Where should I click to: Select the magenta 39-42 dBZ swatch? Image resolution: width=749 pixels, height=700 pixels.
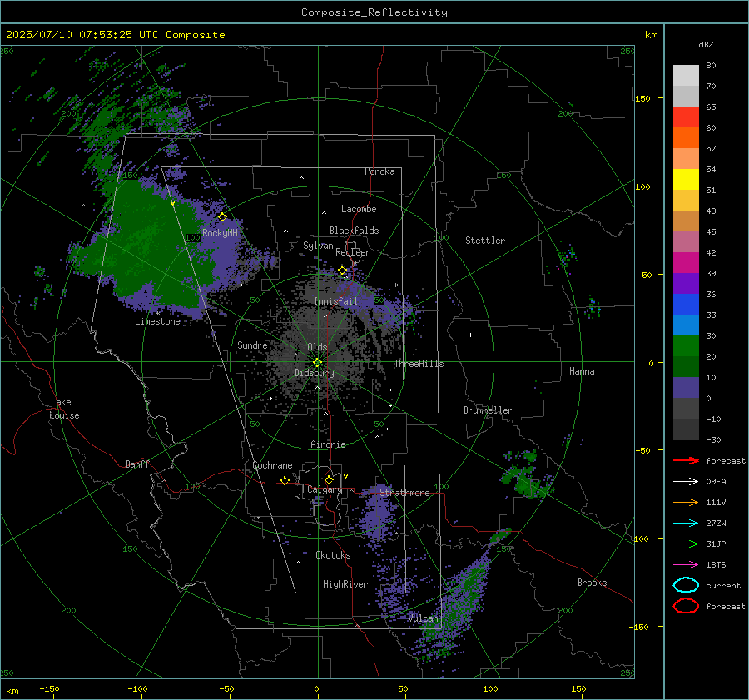pos(686,263)
